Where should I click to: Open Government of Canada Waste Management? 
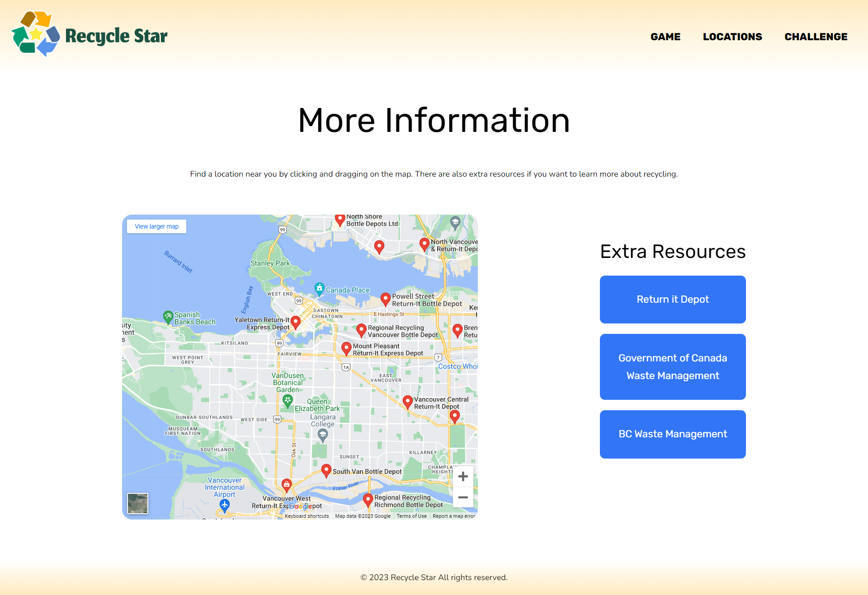click(672, 366)
